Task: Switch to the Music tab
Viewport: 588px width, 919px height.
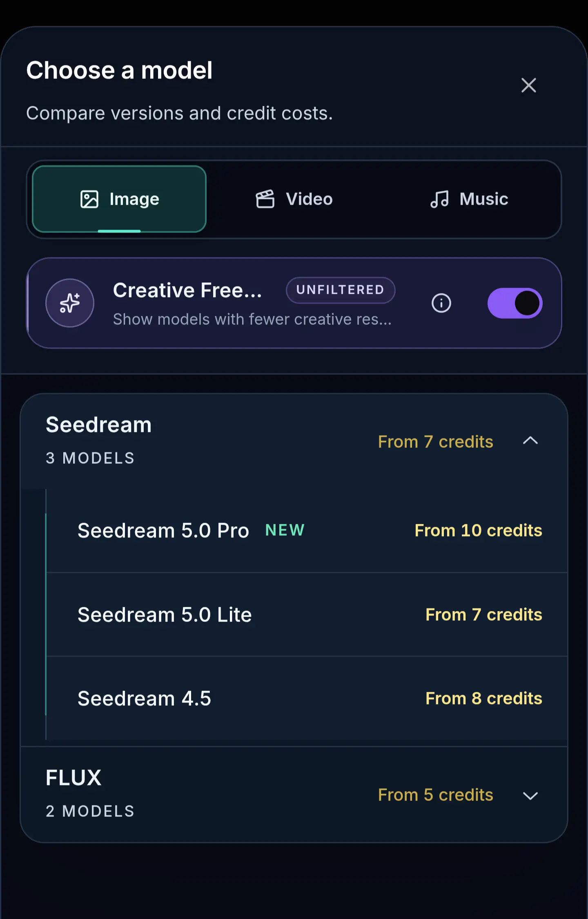Action: click(469, 199)
